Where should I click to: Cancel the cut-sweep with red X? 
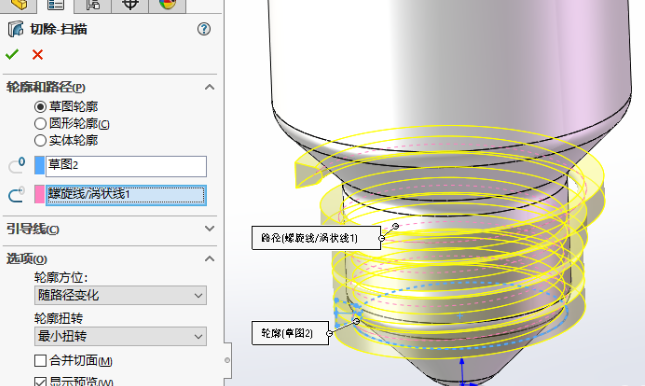tap(37, 54)
